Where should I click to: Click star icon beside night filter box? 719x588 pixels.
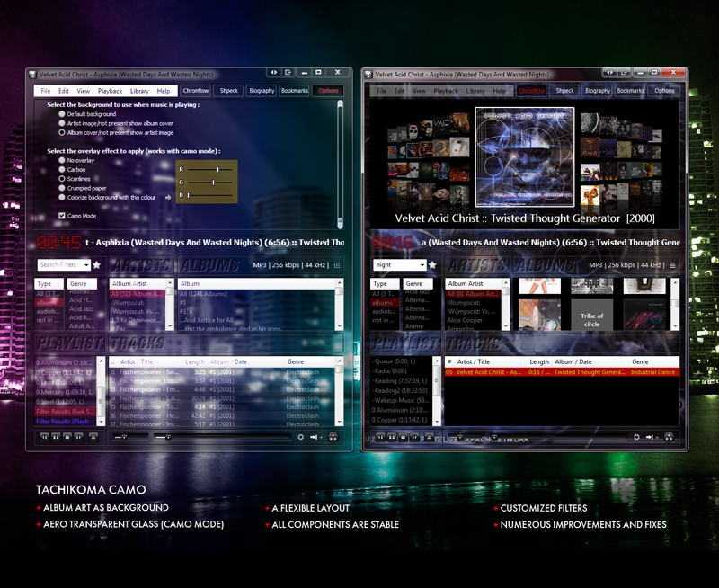432,264
